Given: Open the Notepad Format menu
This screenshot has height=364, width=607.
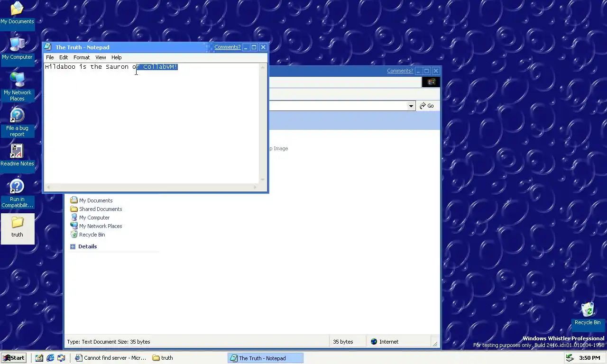Looking at the screenshot, I should (82, 57).
